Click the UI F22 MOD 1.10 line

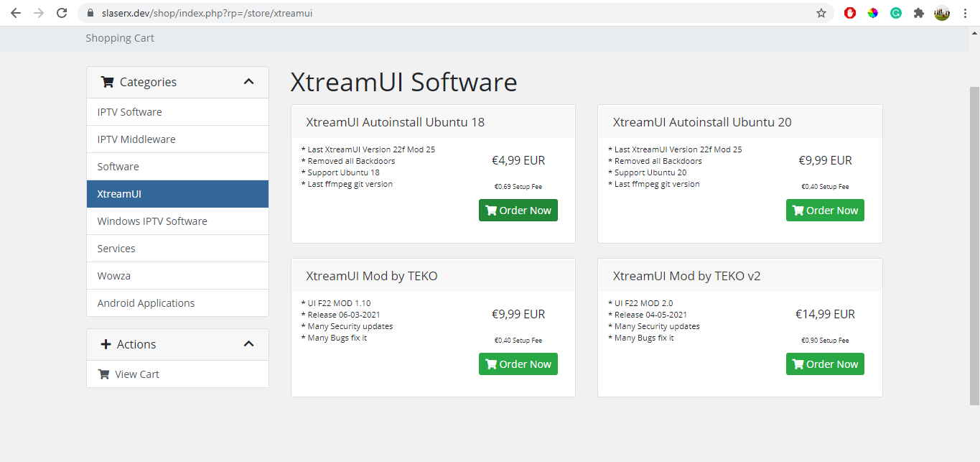(336, 303)
